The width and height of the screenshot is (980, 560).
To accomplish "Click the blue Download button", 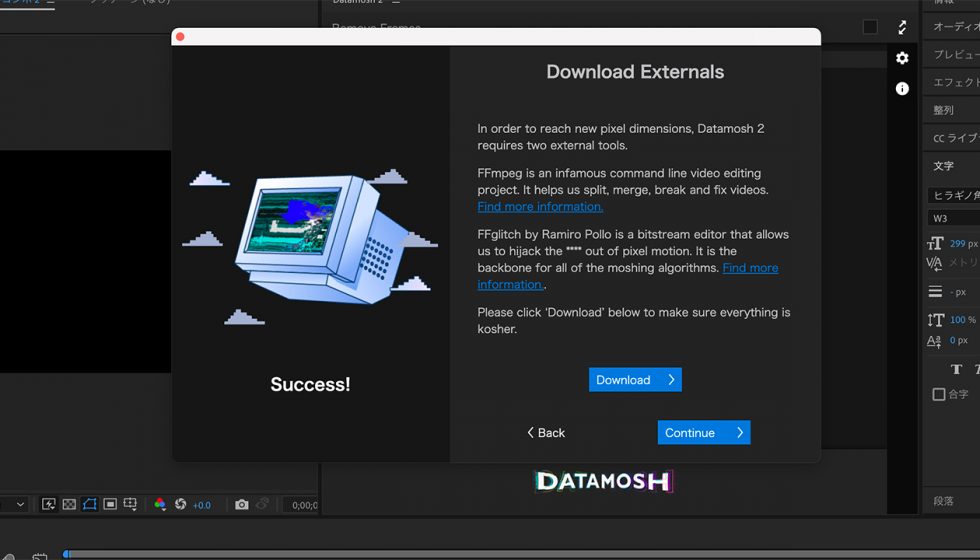I will tap(635, 379).
